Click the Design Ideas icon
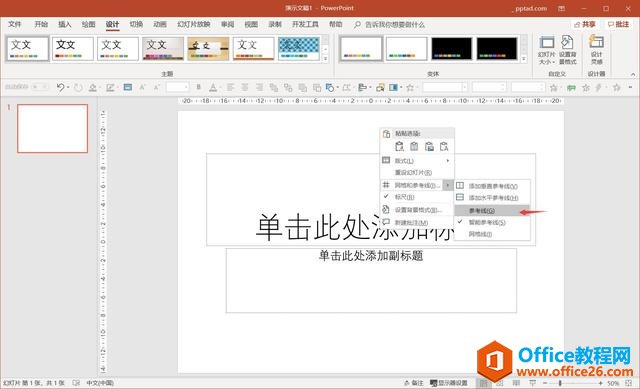The image size is (640, 389). pos(596,42)
